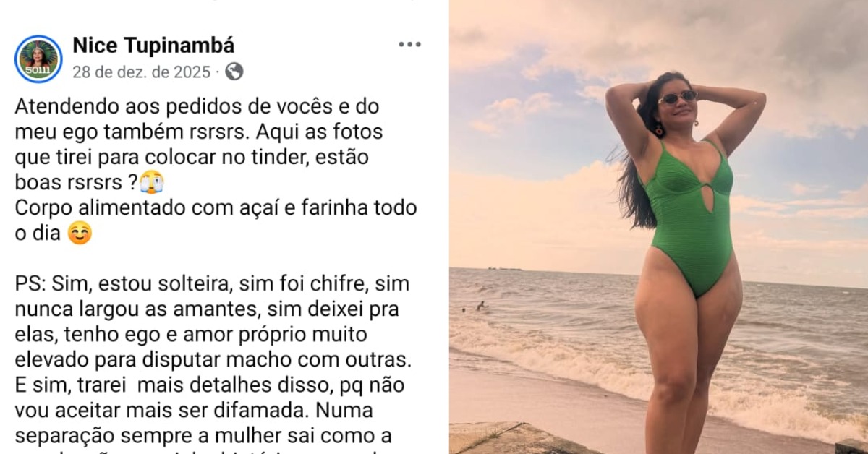The height and width of the screenshot is (454, 868).
Task: Click the line starting 'Atendendo aos pedidos'
Action: [197, 106]
